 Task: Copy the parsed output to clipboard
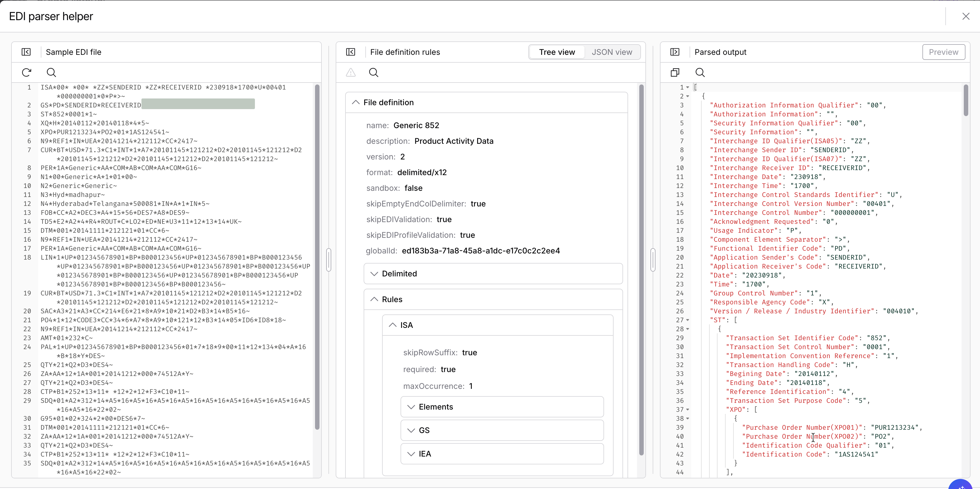click(675, 72)
